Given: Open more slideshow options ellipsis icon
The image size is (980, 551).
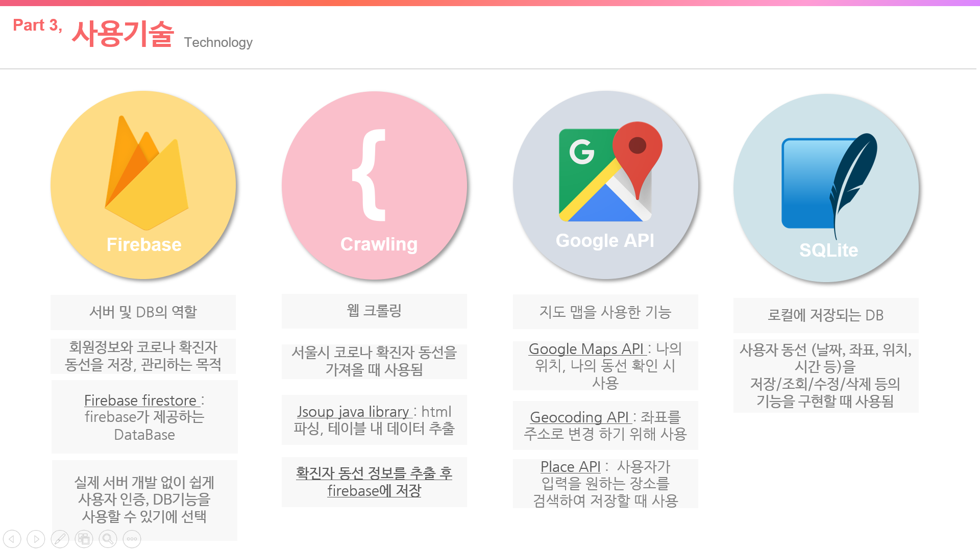Looking at the screenshot, I should point(132,539).
